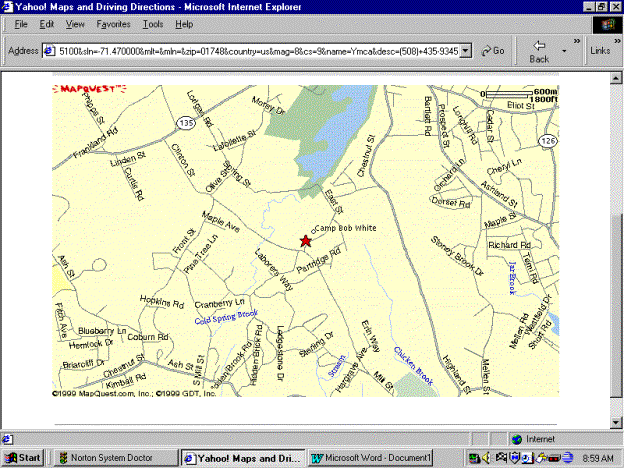The image size is (624, 468).
Task: Click the map scale bar
Action: pos(509,95)
